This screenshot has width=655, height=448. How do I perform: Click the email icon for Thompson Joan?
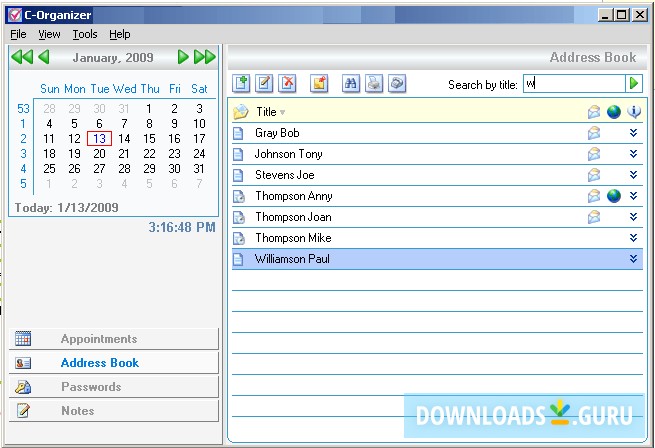pos(594,216)
